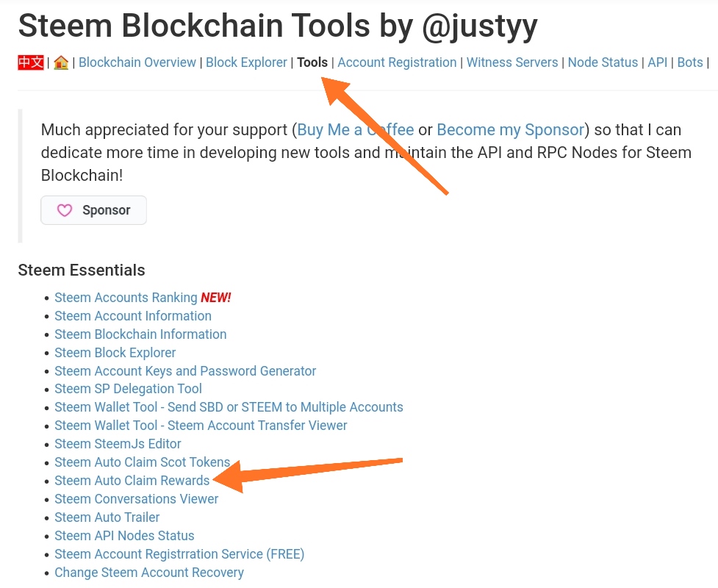Open Steem Auto Claim Scot Tokens
Viewport: 718px width, 588px height.
(143, 462)
